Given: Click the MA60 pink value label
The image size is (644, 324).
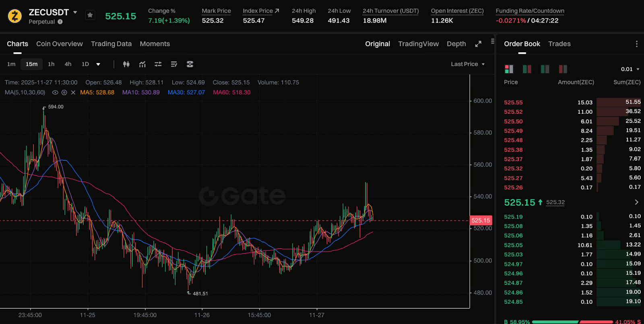Looking at the screenshot, I should [x=232, y=92].
